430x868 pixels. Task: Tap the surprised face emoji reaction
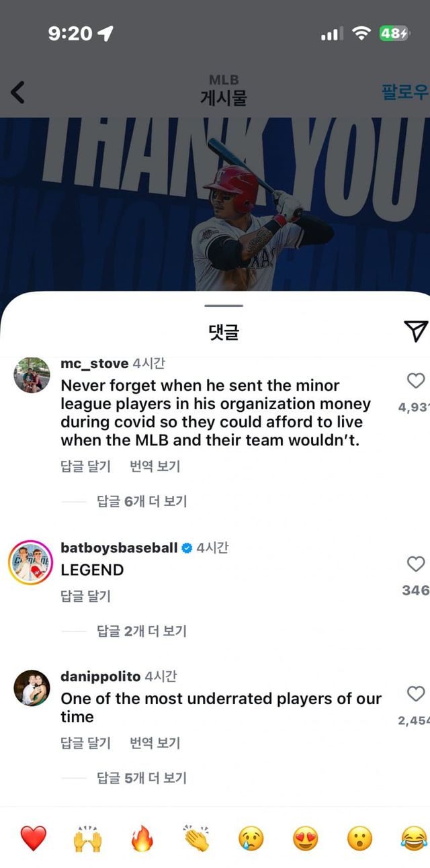coord(359,838)
